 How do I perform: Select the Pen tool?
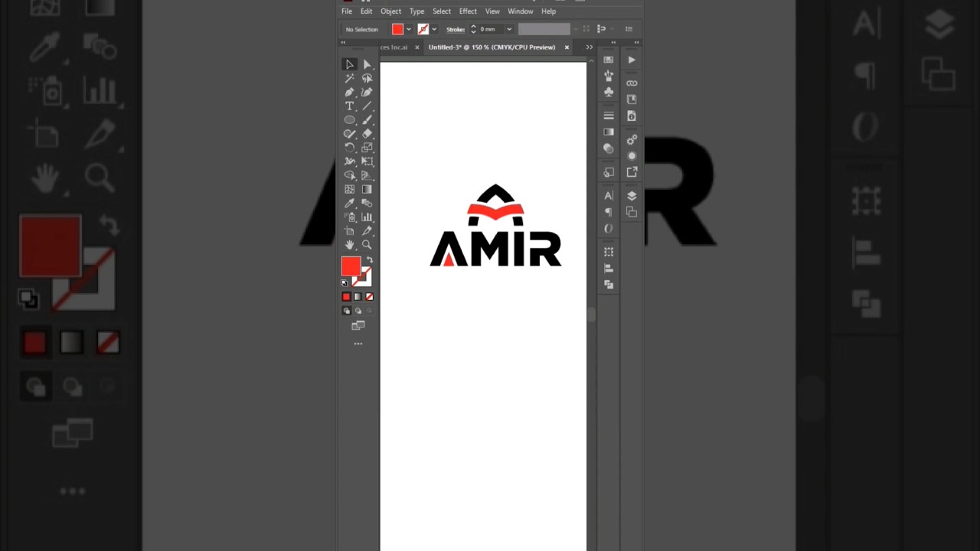349,92
